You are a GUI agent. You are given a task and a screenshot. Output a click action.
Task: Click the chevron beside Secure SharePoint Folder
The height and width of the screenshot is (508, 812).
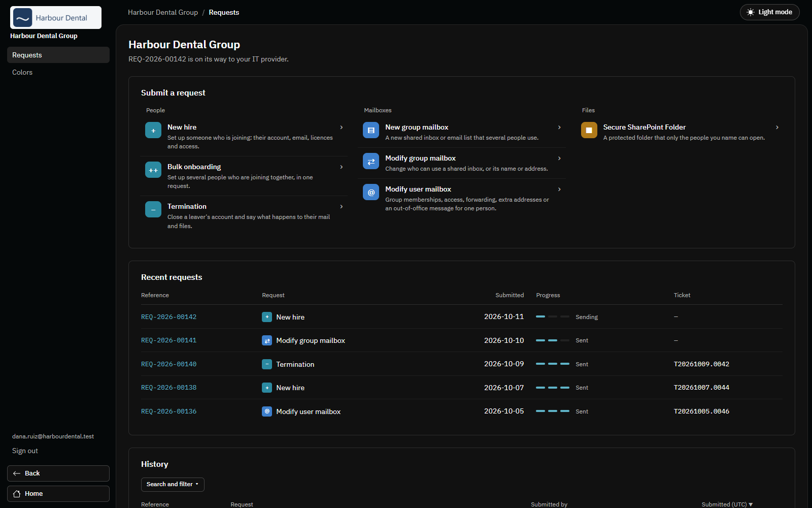777,128
